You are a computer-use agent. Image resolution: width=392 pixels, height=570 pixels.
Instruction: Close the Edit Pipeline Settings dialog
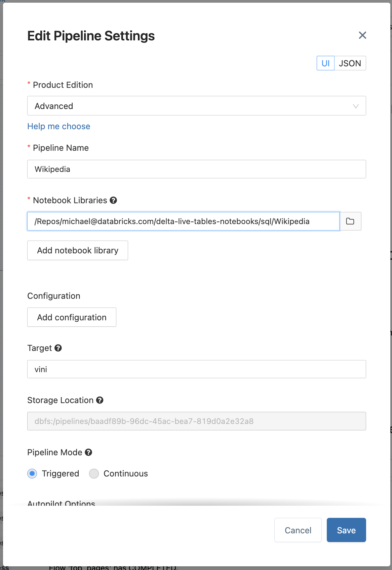pos(362,35)
